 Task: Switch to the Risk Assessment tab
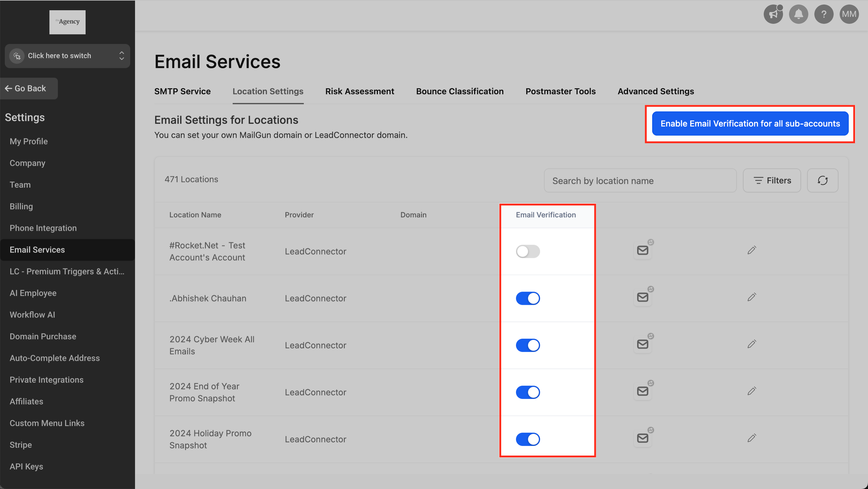(x=360, y=91)
